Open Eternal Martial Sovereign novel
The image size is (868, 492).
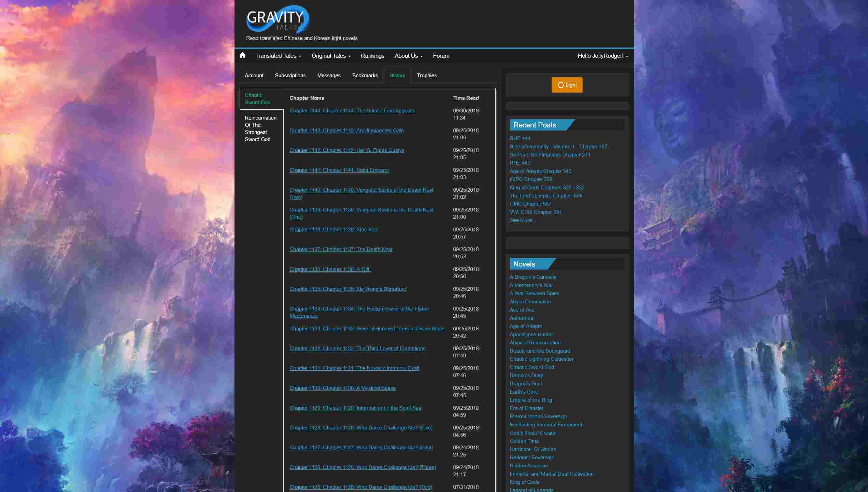click(x=538, y=416)
